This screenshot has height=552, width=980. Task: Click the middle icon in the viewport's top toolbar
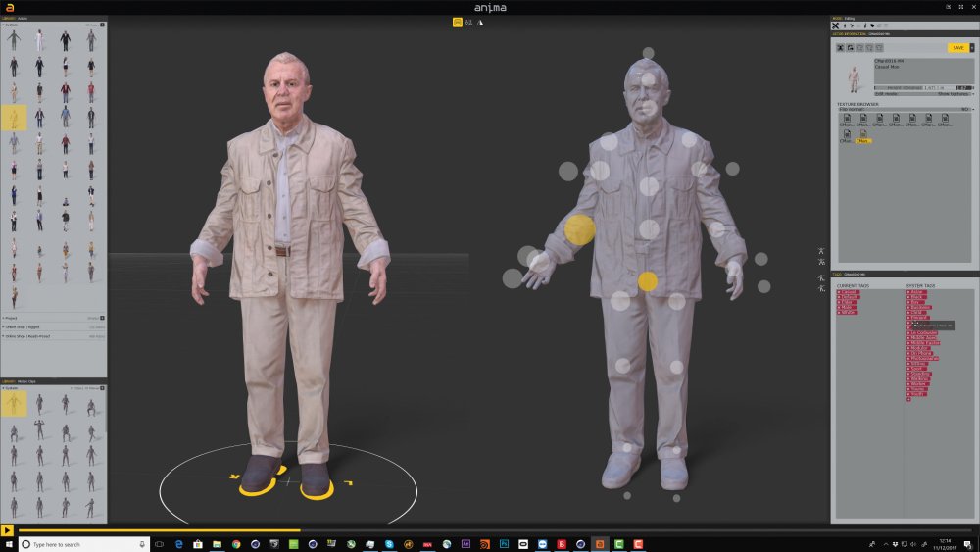[x=468, y=22]
